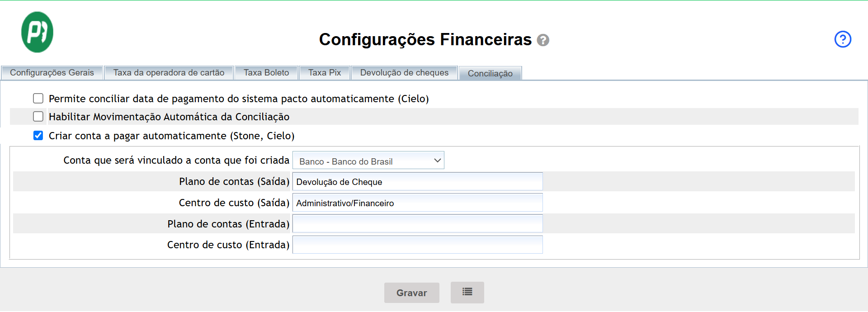Open the blue help circle icon
868x312 pixels.
[842, 39]
